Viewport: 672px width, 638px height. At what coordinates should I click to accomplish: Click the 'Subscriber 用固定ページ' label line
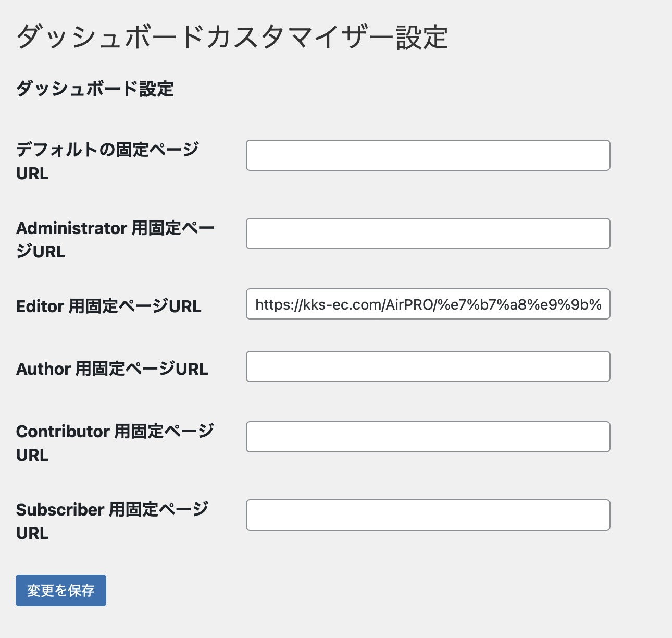click(x=112, y=509)
